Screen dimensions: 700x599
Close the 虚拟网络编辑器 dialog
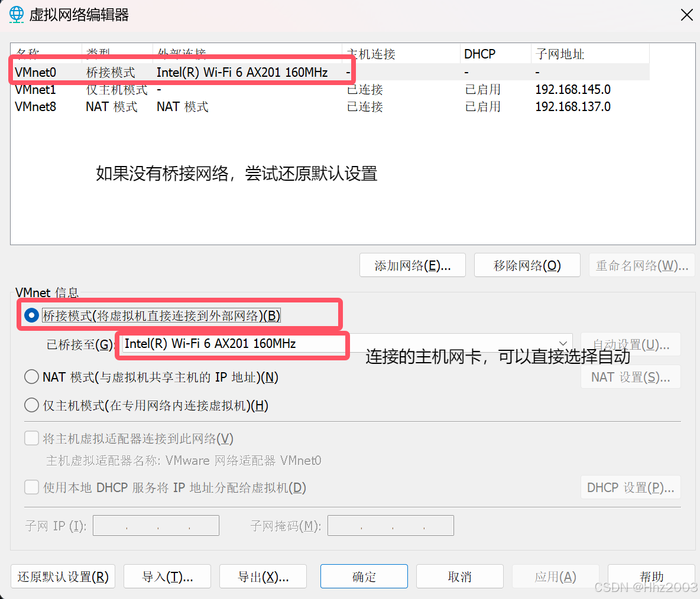point(686,15)
